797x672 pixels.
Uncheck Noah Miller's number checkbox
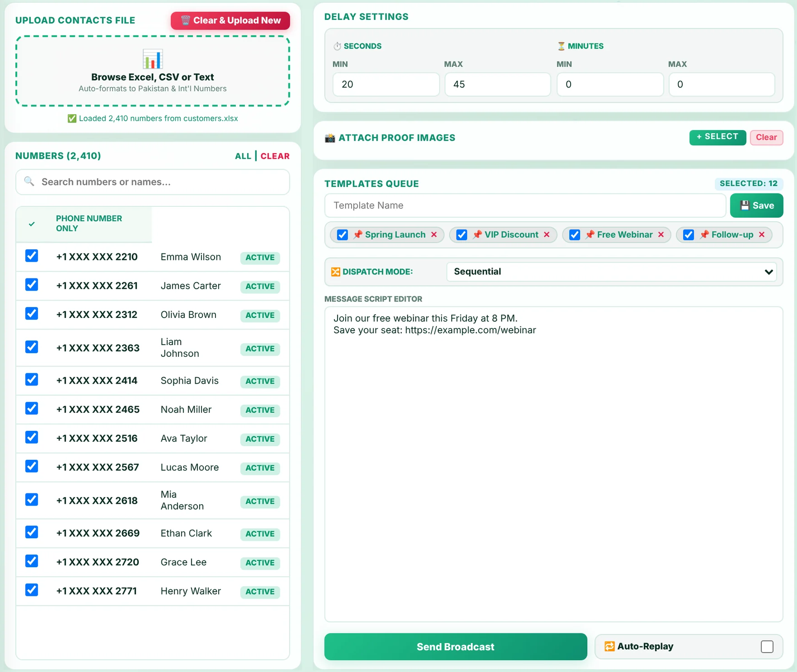(x=32, y=409)
